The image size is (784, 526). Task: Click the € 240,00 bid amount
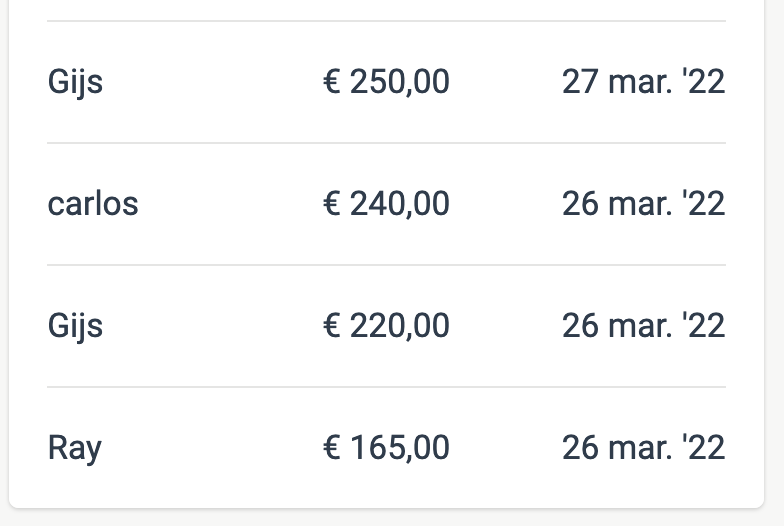coord(386,204)
